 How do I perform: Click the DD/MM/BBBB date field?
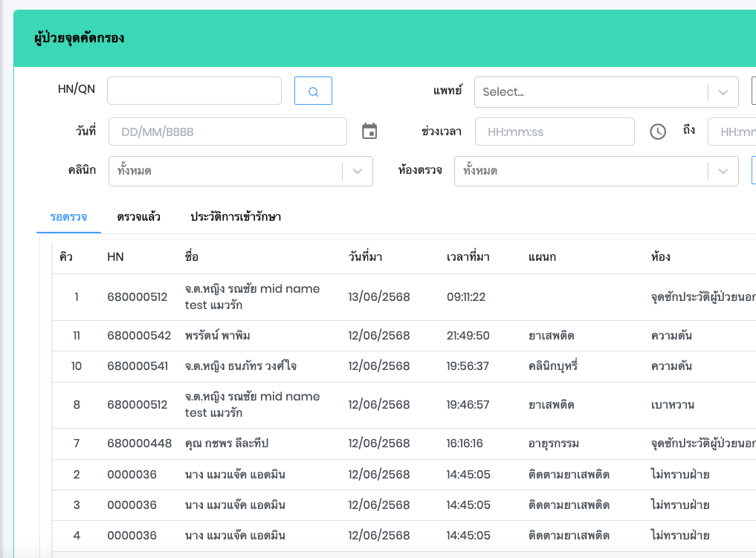click(x=227, y=132)
